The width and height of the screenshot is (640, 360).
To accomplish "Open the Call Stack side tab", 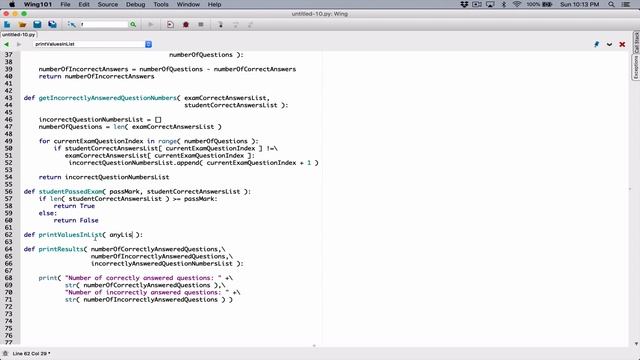I will (x=636, y=42).
